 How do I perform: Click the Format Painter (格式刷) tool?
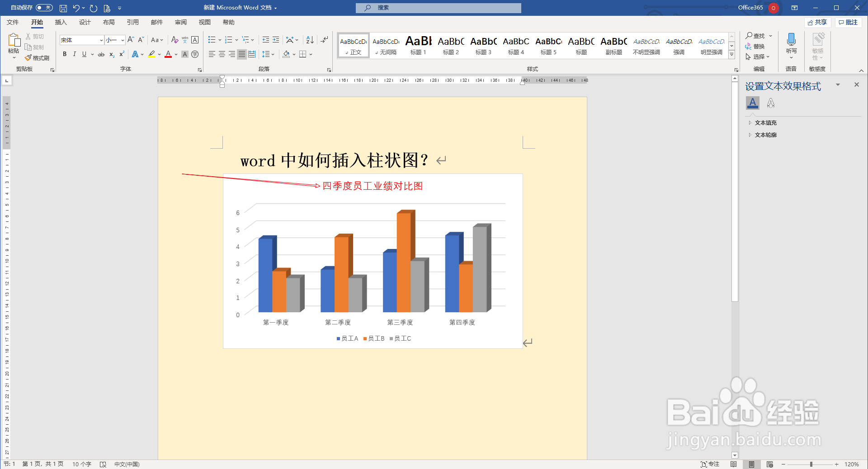point(37,58)
